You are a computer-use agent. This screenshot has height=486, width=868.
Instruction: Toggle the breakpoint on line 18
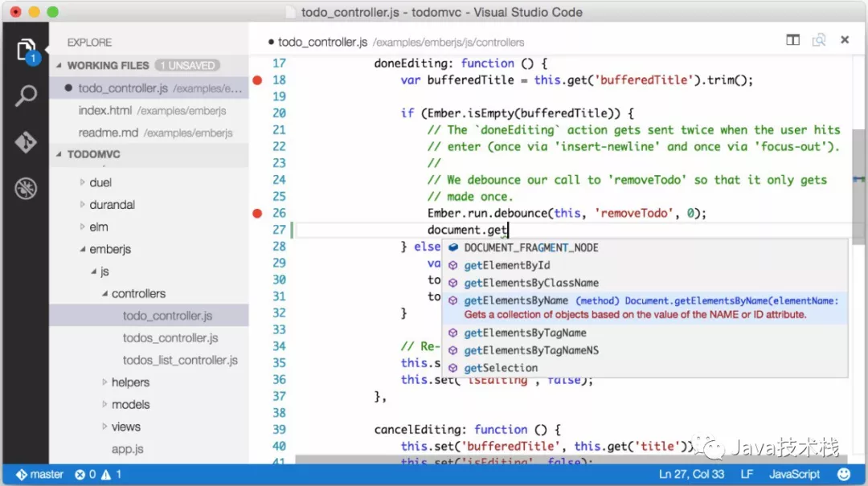pyautogui.click(x=257, y=80)
